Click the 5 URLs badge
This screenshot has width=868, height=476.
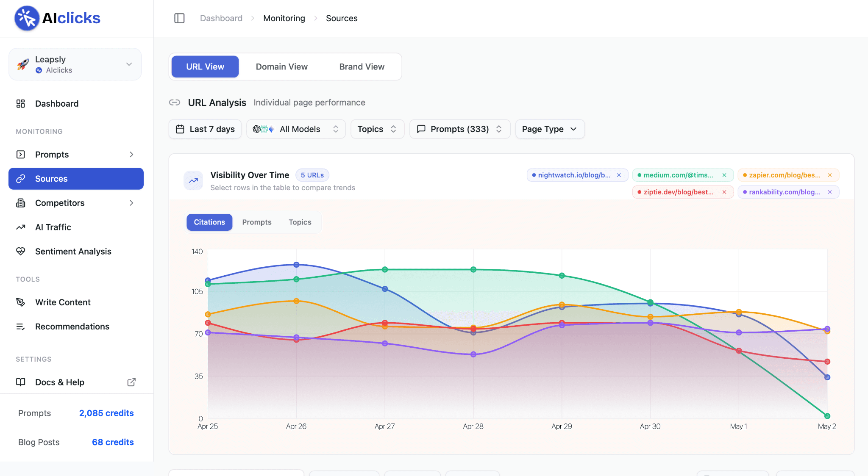click(312, 175)
